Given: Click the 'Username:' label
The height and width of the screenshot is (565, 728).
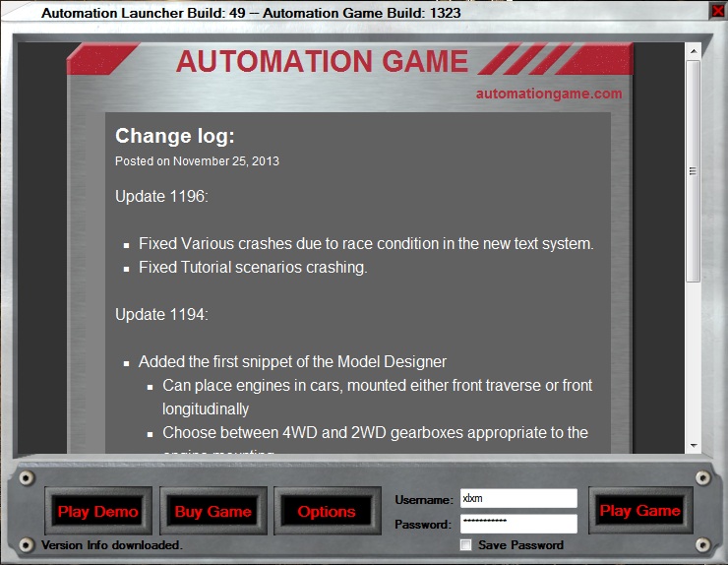Looking at the screenshot, I should [x=424, y=500].
